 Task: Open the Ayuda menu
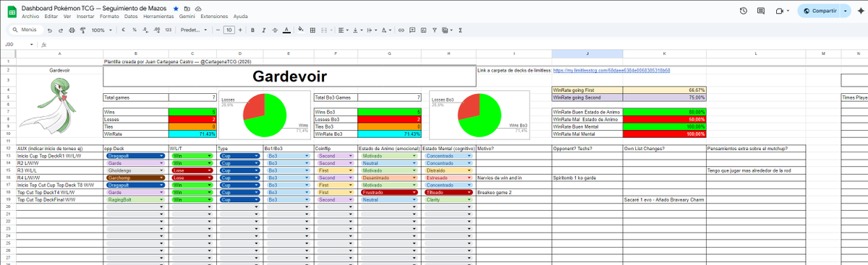pyautogui.click(x=241, y=16)
